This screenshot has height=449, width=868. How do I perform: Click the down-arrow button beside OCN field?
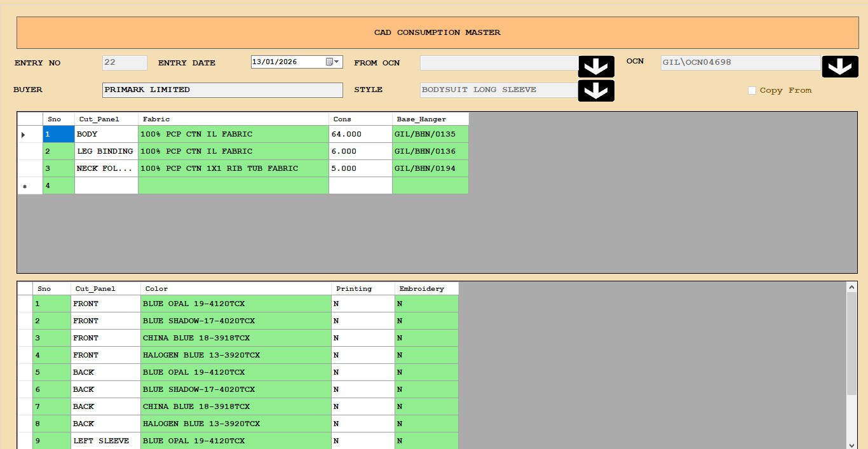click(839, 67)
